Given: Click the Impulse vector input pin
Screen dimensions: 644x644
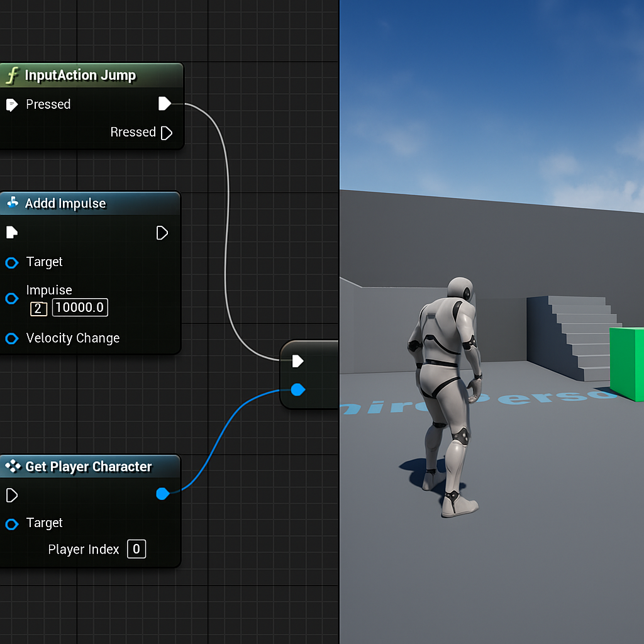Looking at the screenshot, I should pyautogui.click(x=11, y=299).
